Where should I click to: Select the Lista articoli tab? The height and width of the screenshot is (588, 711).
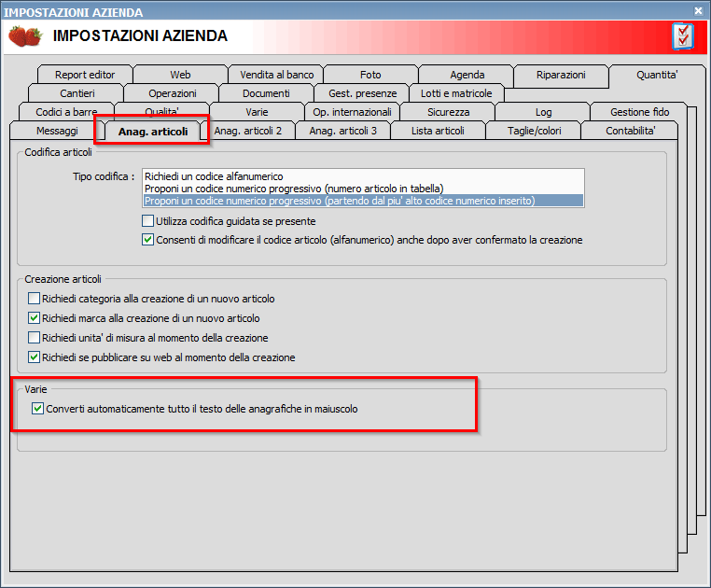(438, 131)
